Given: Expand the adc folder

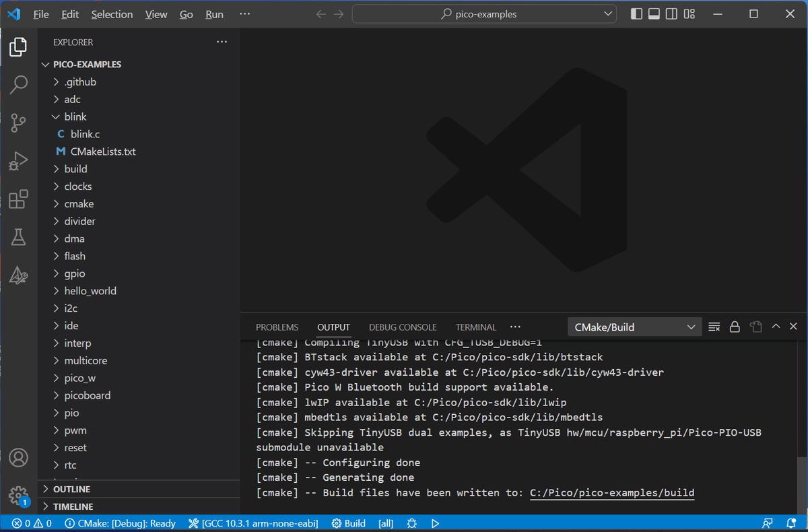Looking at the screenshot, I should pos(139,100).
